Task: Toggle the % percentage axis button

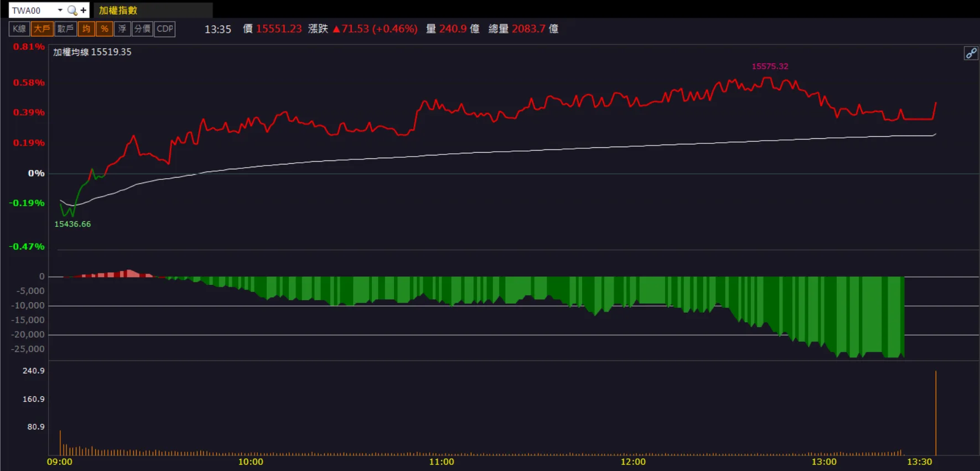Action: point(105,29)
